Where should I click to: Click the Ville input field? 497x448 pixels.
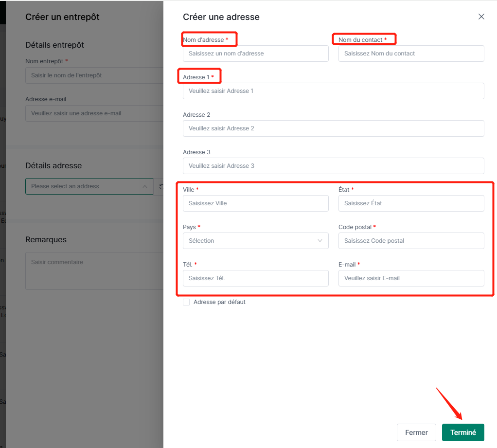255,203
